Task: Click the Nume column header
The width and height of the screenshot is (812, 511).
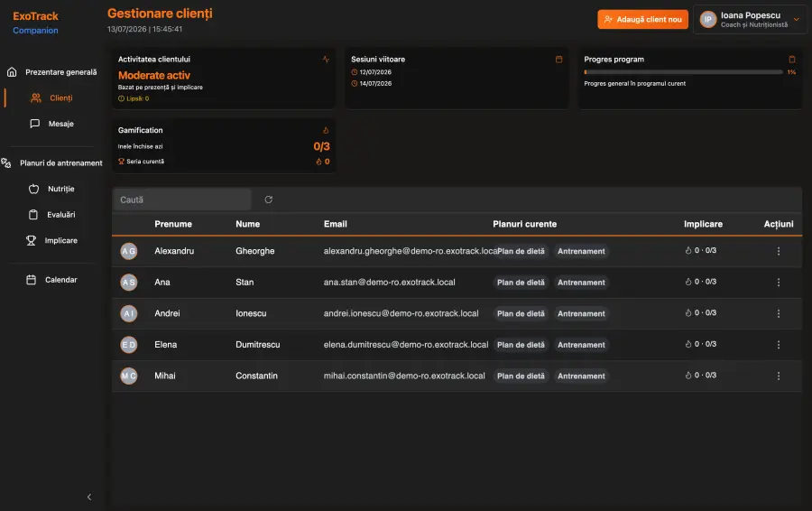Action: tap(247, 224)
